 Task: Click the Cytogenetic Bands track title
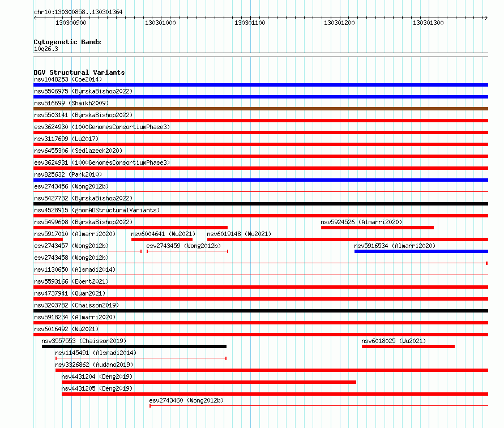click(x=67, y=42)
